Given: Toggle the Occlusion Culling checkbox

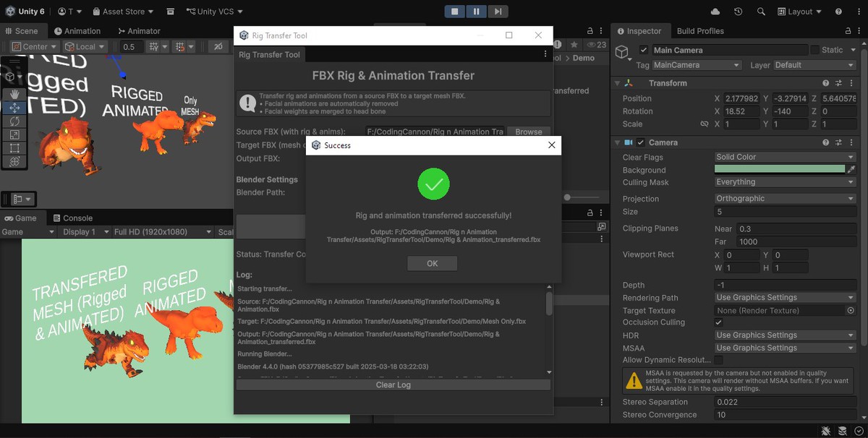Looking at the screenshot, I should pyautogui.click(x=718, y=322).
